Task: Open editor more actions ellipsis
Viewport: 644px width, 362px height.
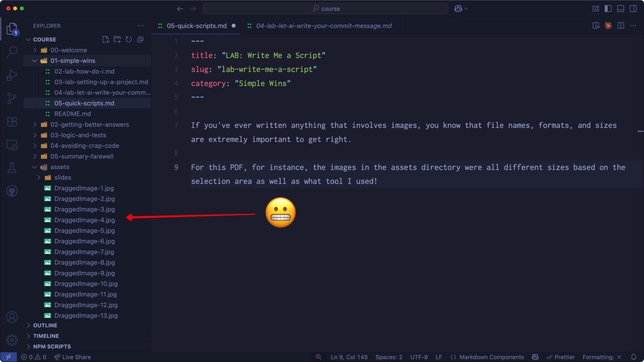Action: [633, 25]
